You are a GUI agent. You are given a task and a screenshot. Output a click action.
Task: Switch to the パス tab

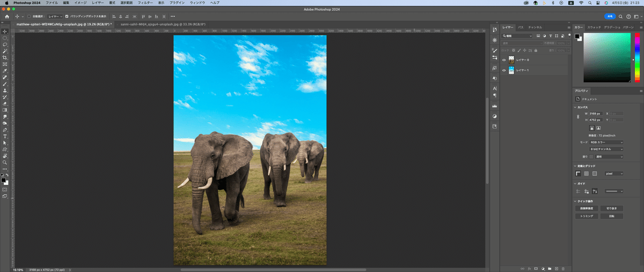pos(521,27)
